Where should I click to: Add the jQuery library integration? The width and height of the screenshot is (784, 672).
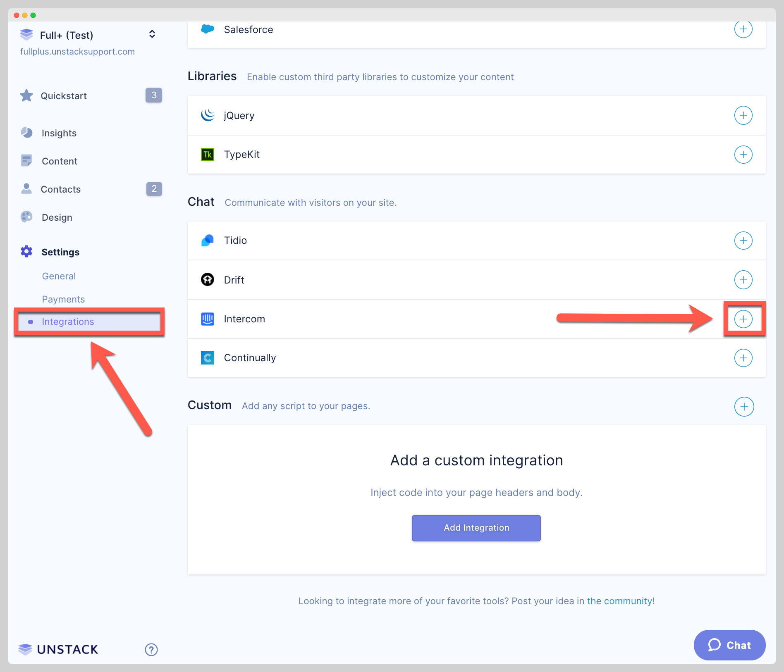[743, 115]
